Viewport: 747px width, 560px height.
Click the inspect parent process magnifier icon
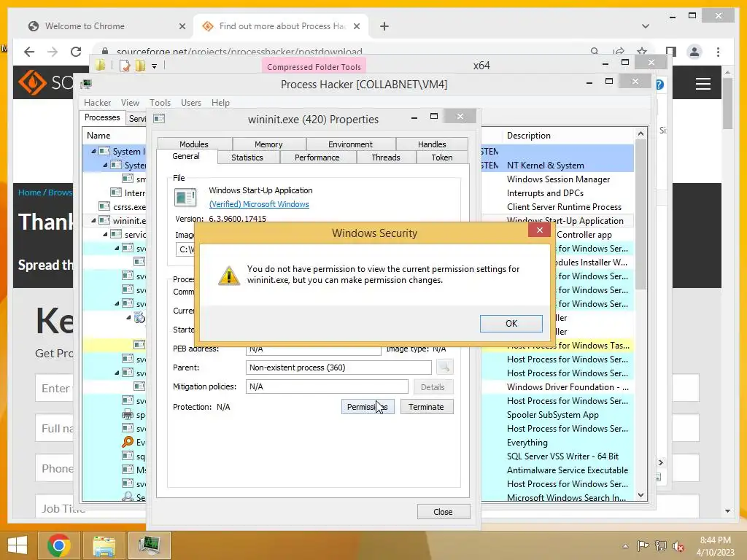coord(444,367)
